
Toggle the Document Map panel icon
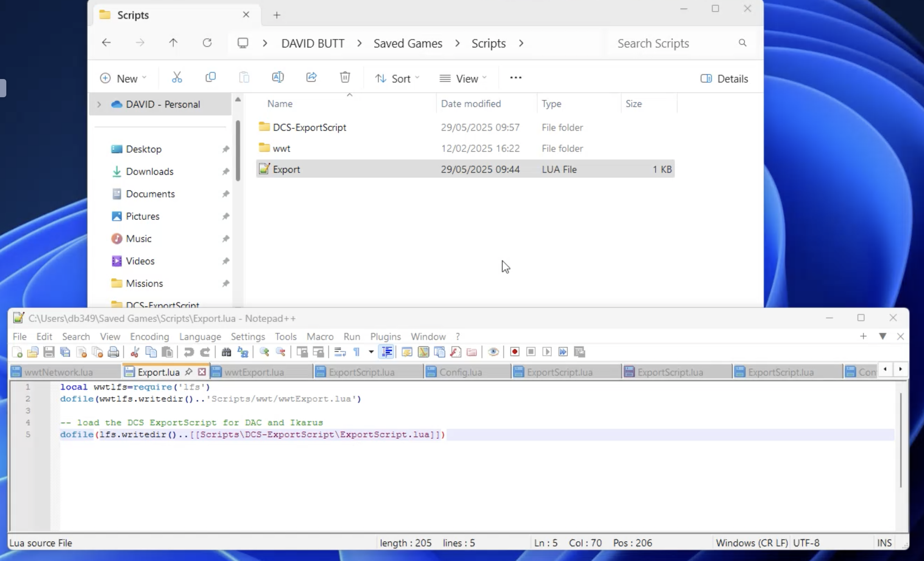pyautogui.click(x=423, y=352)
